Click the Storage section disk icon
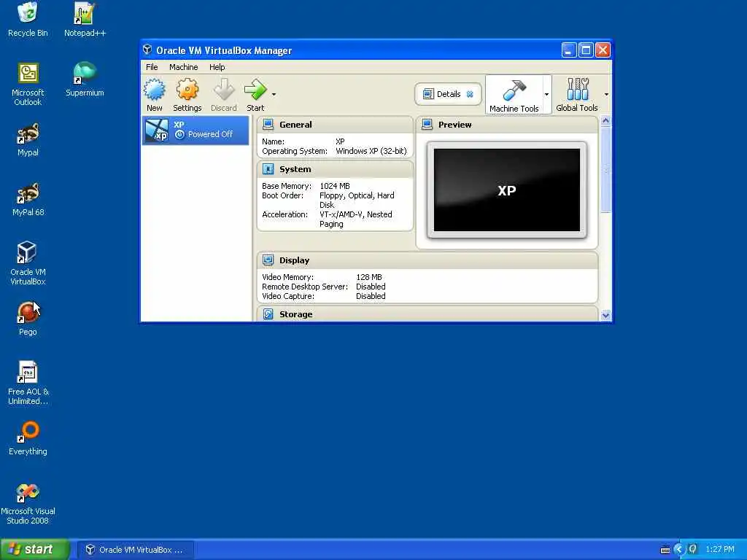This screenshot has height=560, width=747. (268, 314)
